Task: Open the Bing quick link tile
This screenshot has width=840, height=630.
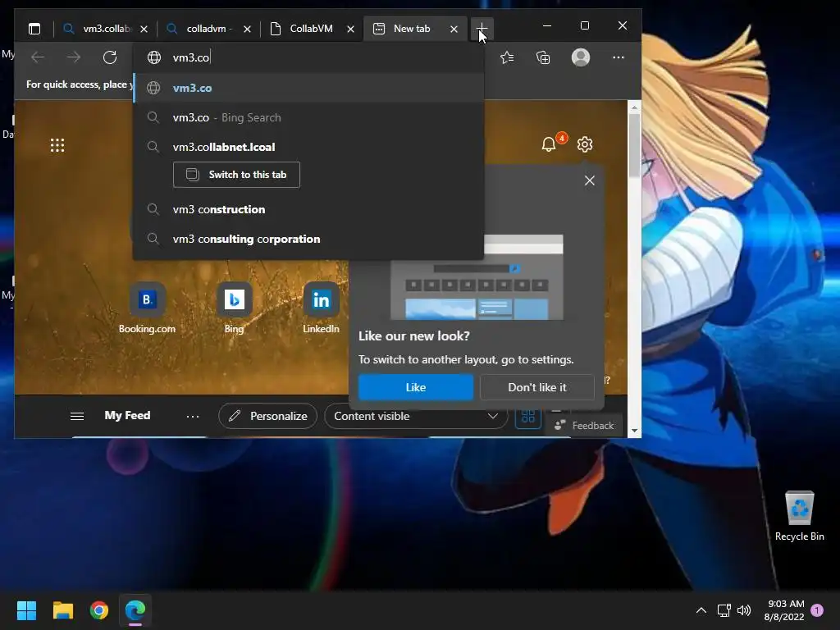Action: click(234, 308)
